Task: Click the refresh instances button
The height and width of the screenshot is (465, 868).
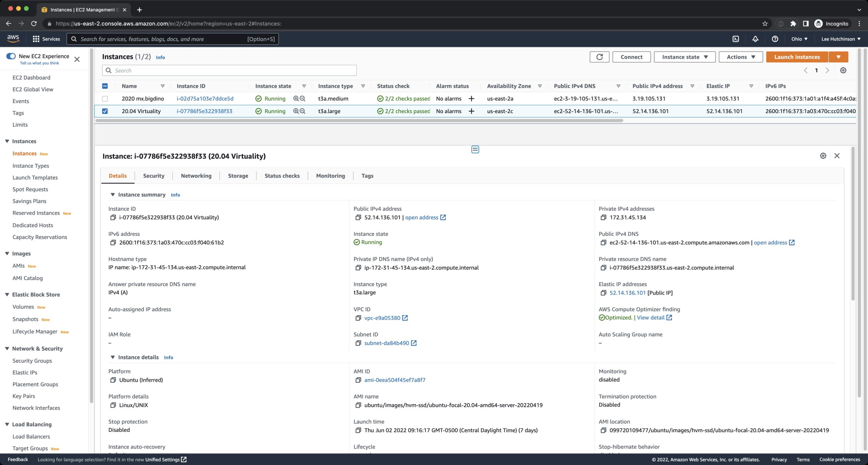Action: (599, 57)
